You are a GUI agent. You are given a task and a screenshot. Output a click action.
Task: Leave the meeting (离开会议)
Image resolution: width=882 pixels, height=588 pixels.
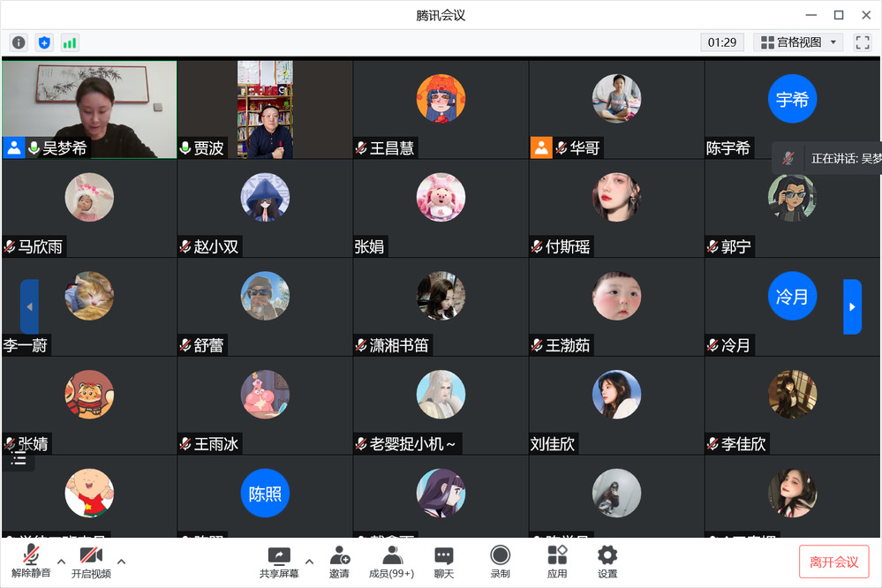tap(834, 562)
